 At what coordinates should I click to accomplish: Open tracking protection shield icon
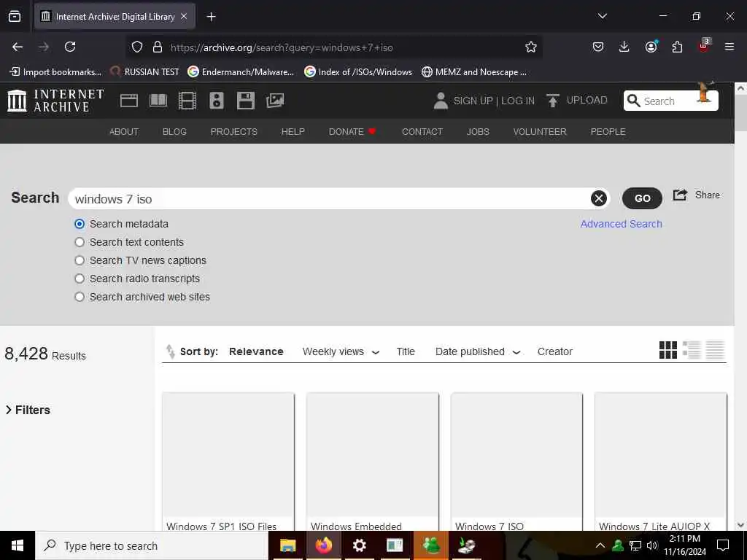[137, 47]
